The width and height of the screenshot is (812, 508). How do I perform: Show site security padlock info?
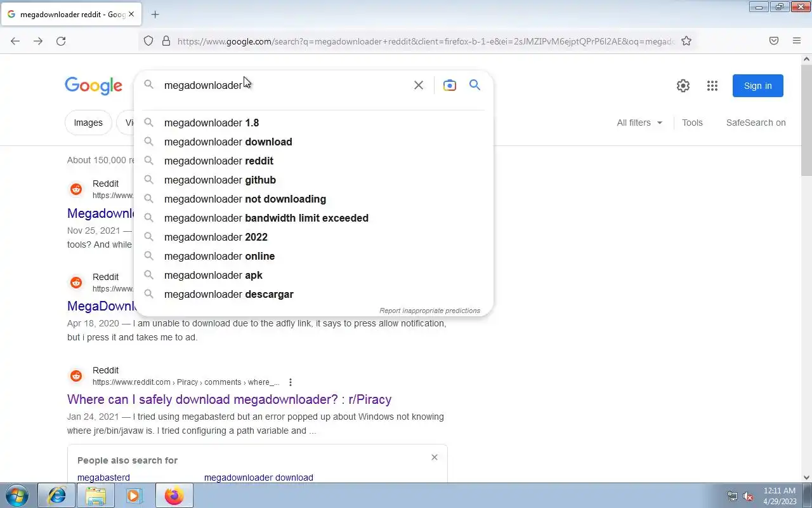pyautogui.click(x=166, y=41)
